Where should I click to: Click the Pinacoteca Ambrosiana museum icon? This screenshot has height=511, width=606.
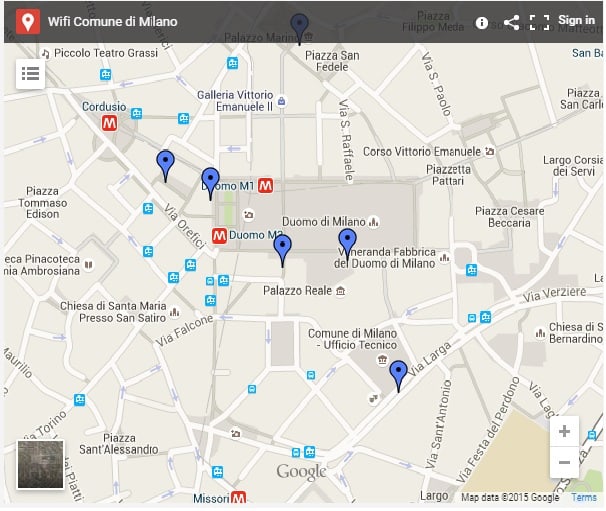89,265
